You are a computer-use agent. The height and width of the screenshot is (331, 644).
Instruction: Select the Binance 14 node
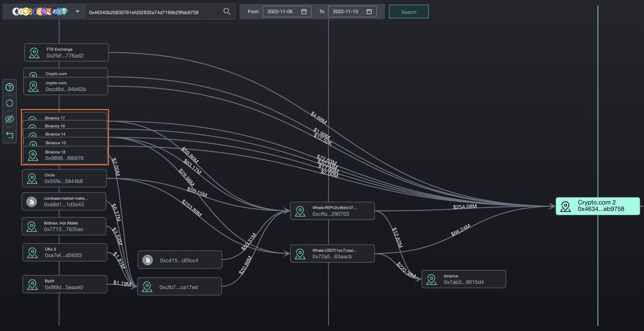pos(65,133)
